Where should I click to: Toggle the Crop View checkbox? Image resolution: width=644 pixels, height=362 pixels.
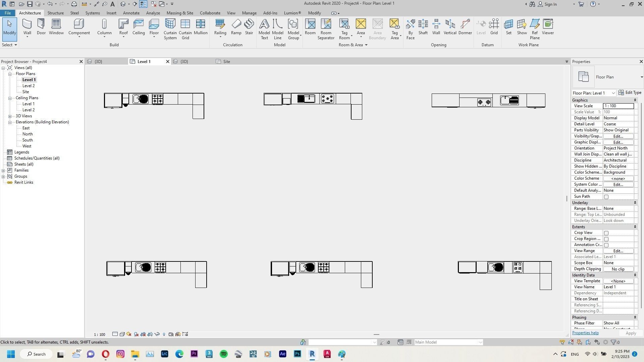click(606, 233)
